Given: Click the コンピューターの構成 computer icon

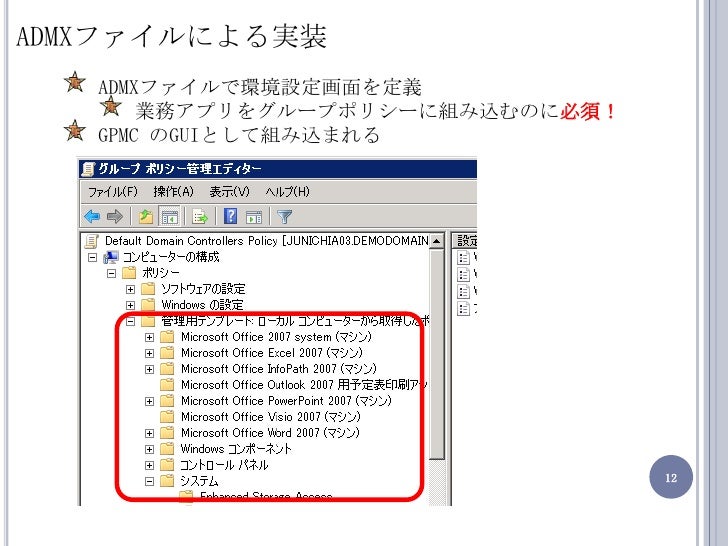Looking at the screenshot, I should pyautogui.click(x=110, y=257).
